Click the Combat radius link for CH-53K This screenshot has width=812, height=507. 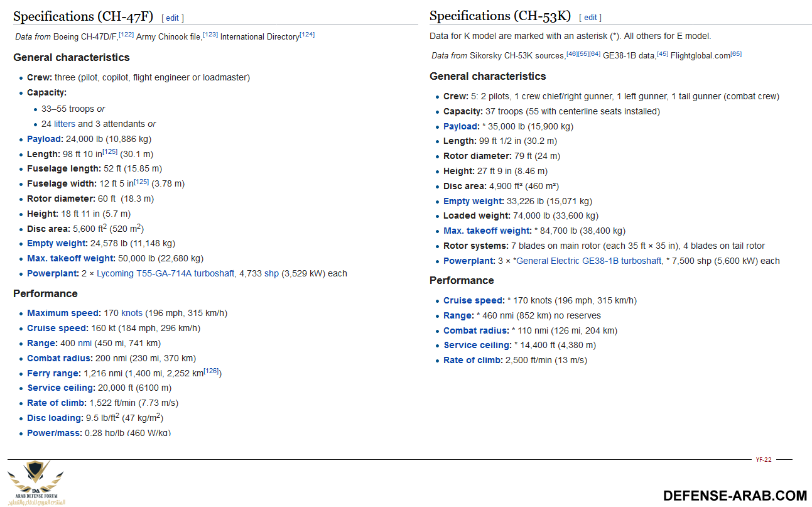coord(476,331)
